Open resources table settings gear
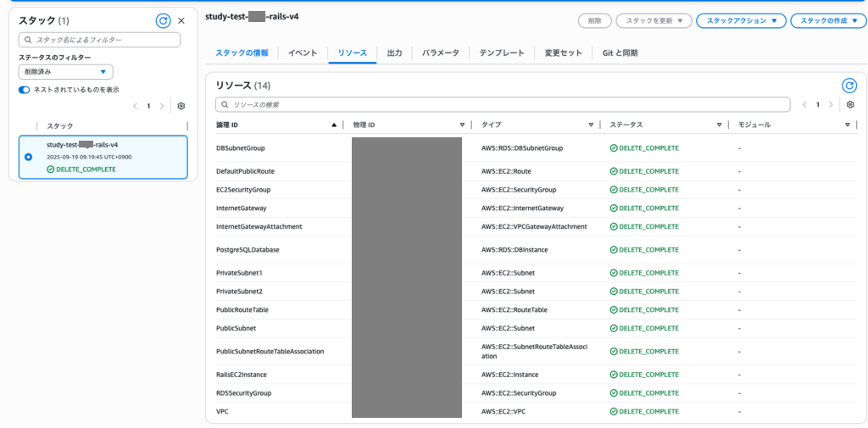This screenshot has width=868, height=428. 850,104
